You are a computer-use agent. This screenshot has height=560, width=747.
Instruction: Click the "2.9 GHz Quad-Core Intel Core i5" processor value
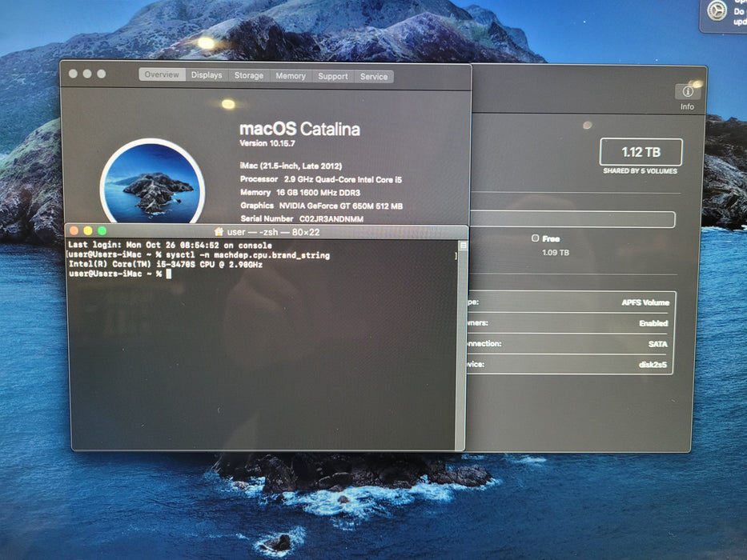(x=343, y=179)
